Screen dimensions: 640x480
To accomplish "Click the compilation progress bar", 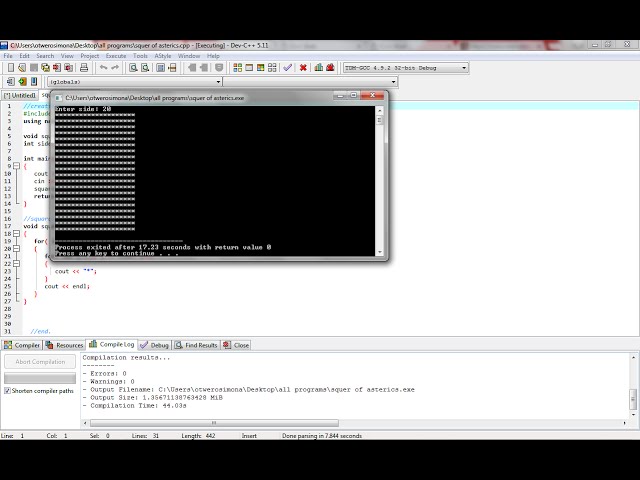I will pos(40,378).
